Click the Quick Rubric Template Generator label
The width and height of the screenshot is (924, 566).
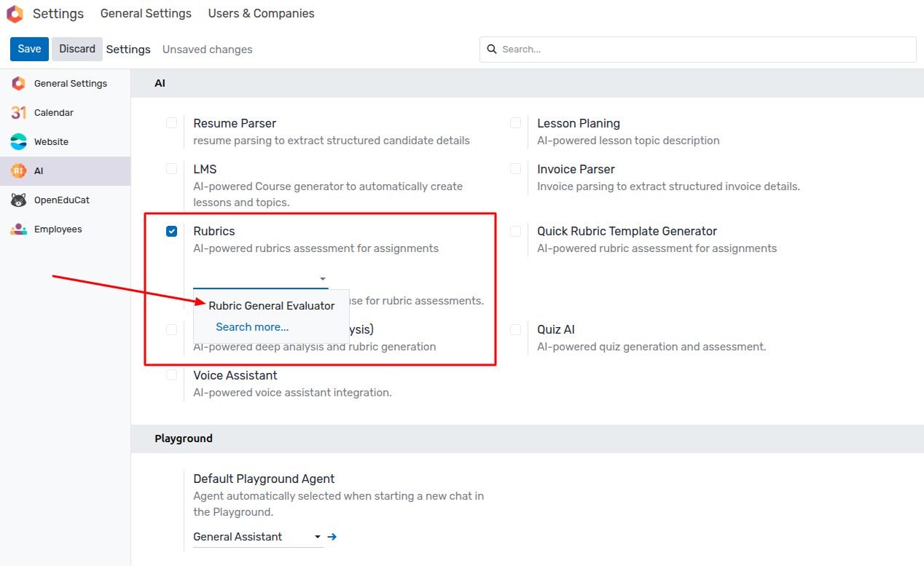pos(627,232)
